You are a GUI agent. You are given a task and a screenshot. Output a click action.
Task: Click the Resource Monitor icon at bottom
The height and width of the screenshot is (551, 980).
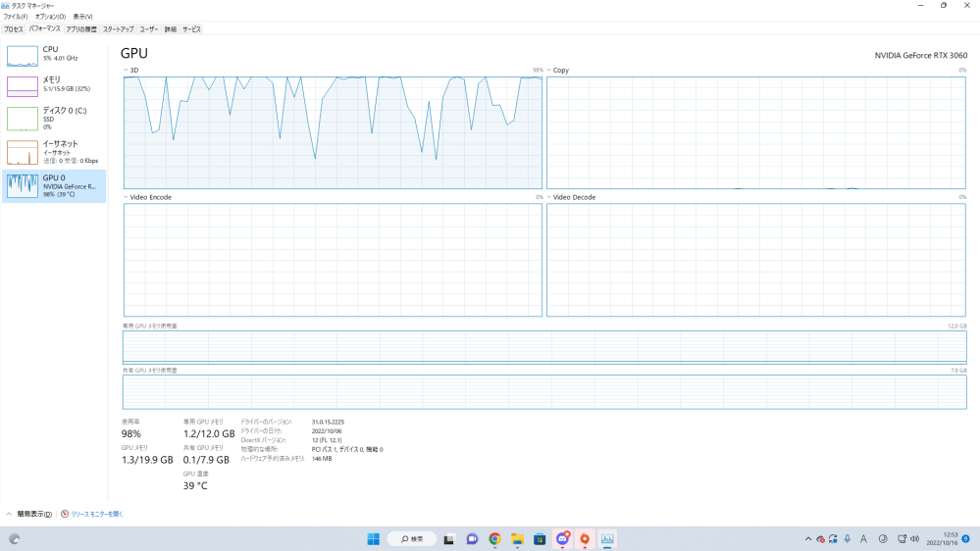click(x=65, y=514)
